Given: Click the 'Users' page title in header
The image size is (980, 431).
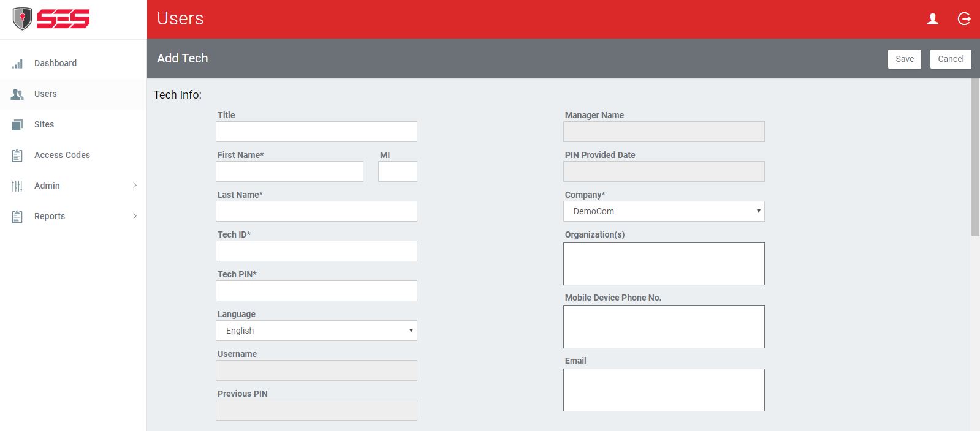Looking at the screenshot, I should (x=180, y=18).
